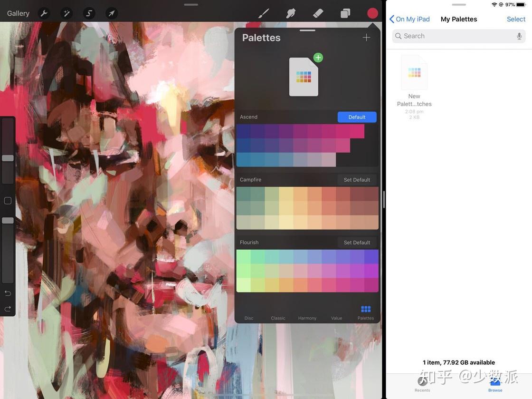
Task: Tap the active color circle in the toolbar
Action: click(373, 13)
